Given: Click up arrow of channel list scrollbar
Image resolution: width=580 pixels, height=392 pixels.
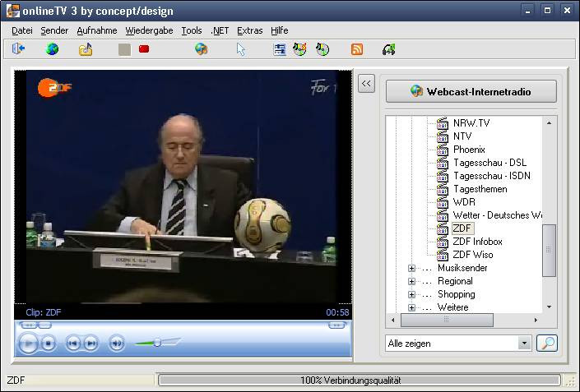Looking at the screenshot, I should coord(549,123).
